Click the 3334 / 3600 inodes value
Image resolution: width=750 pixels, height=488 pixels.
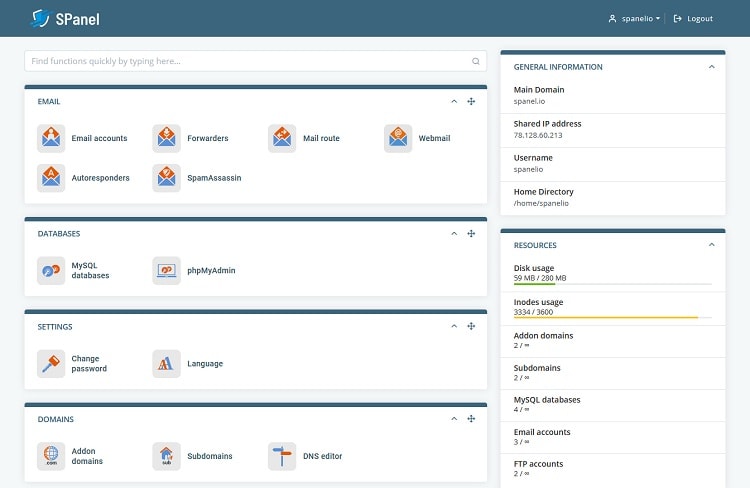point(533,312)
